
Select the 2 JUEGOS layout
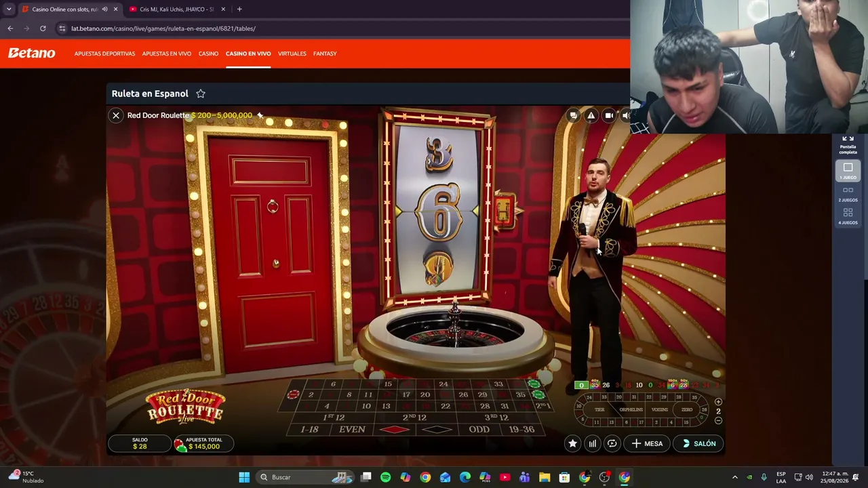pos(848,194)
